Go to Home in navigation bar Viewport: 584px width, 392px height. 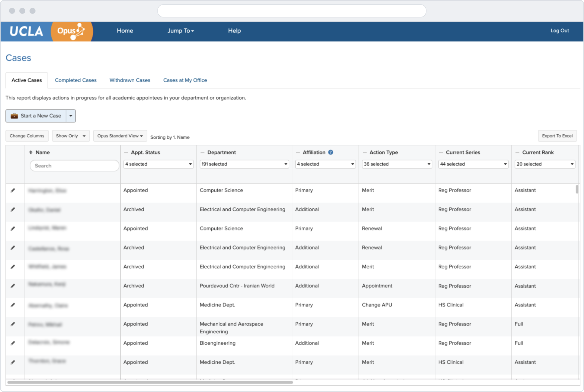click(125, 31)
